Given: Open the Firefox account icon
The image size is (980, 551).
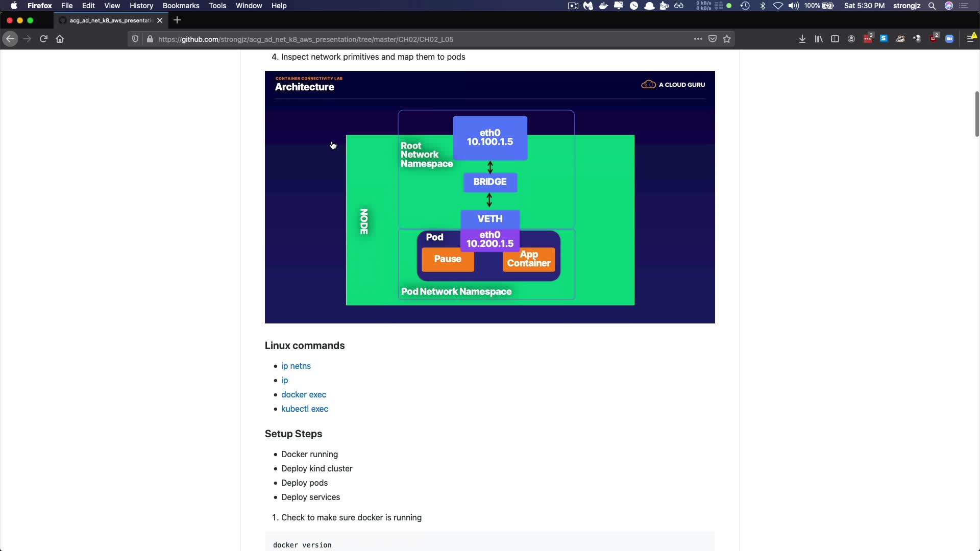Looking at the screenshot, I should point(851,39).
